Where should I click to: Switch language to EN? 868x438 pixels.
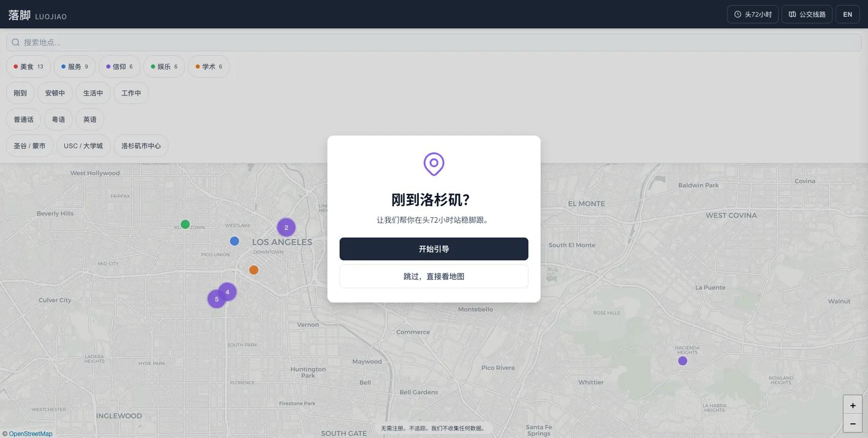848,14
